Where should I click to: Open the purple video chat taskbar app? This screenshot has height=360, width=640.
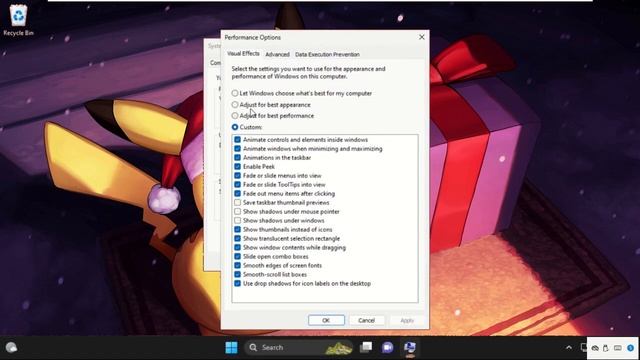pyautogui.click(x=387, y=347)
